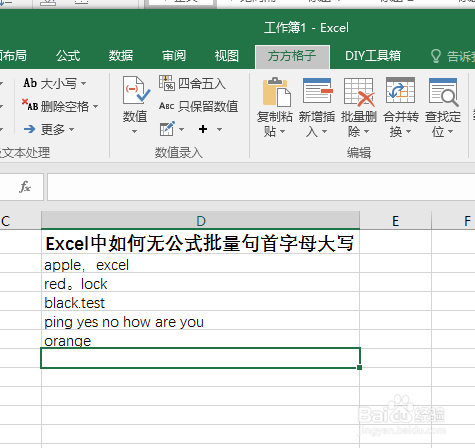Expand the pencil form dropdown arrow

(x=182, y=129)
